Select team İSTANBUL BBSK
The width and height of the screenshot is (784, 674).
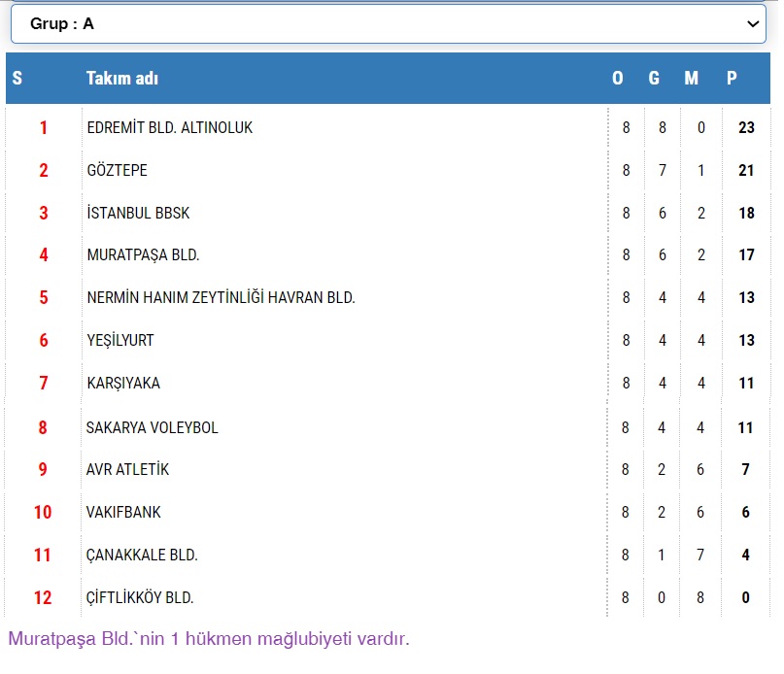[139, 213]
